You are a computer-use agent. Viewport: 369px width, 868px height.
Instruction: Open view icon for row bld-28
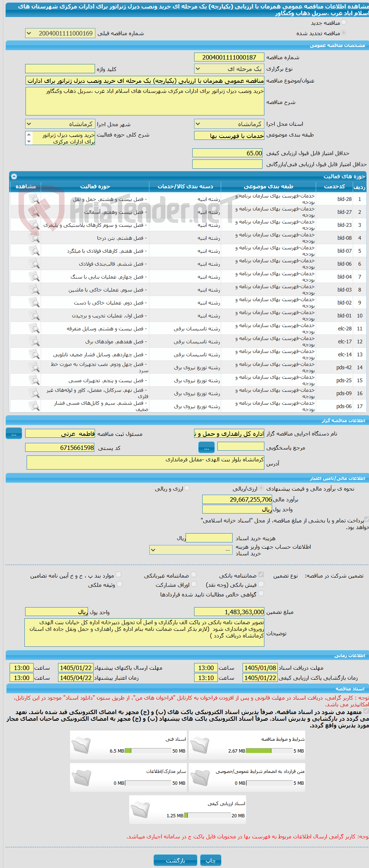[x=34, y=199]
